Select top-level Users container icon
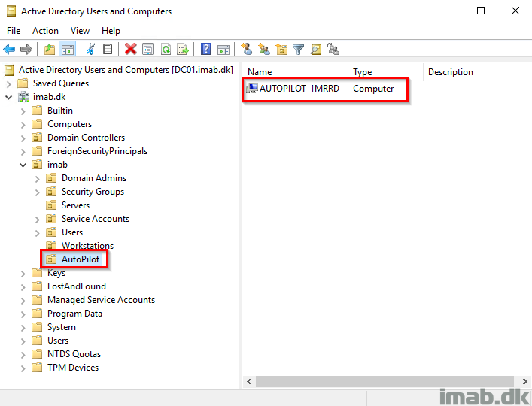The width and height of the screenshot is (532, 406). click(x=37, y=341)
